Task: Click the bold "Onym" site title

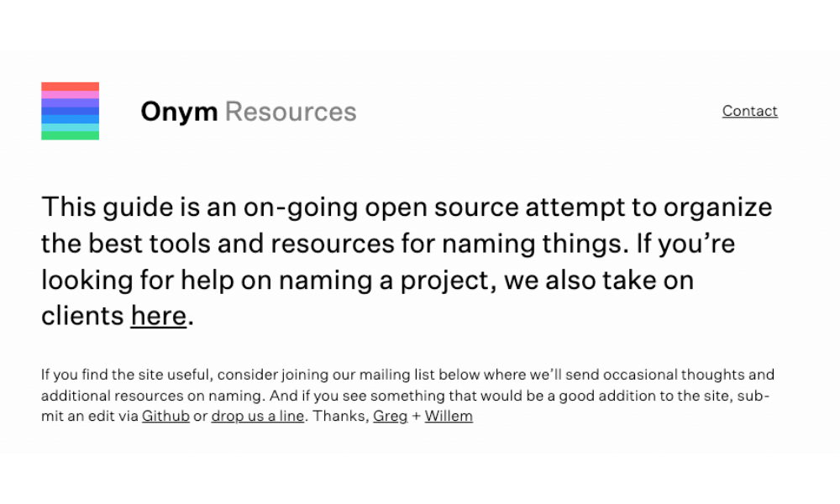Action: coord(179,112)
